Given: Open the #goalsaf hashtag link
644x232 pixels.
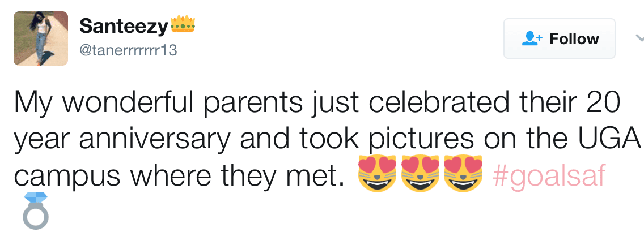Looking at the screenshot, I should pos(549,176).
